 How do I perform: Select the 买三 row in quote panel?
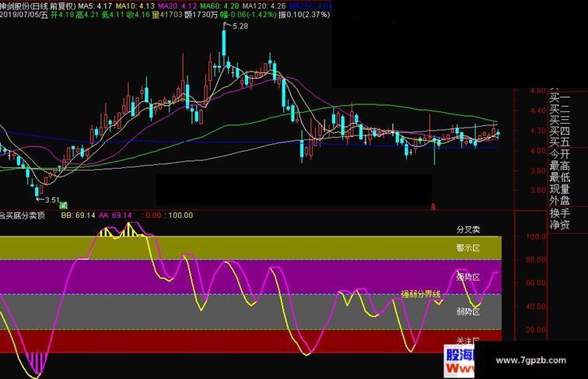560,120
